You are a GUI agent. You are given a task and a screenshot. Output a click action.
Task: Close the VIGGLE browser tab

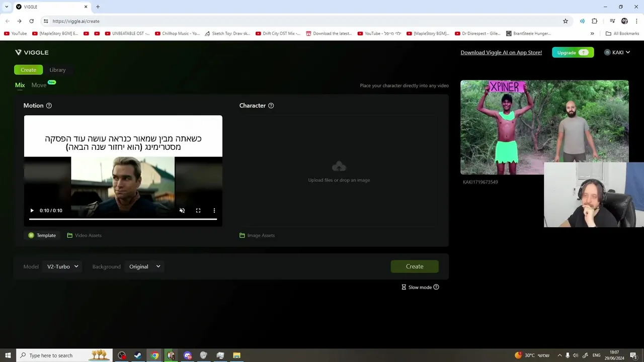point(86,7)
